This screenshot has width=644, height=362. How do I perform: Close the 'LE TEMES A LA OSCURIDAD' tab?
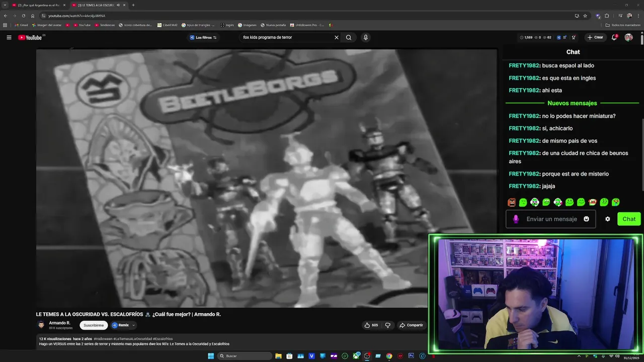click(124, 5)
